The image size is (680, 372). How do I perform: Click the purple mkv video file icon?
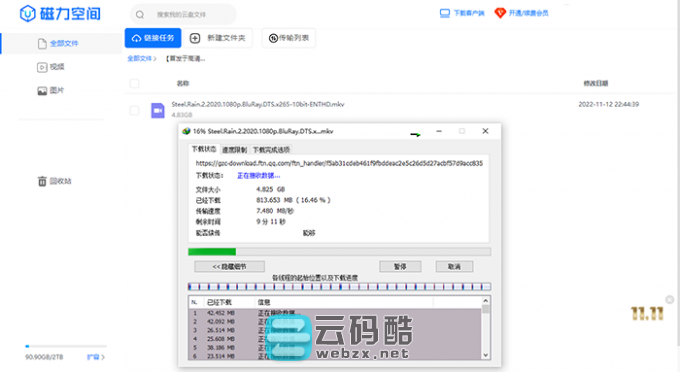[x=157, y=111]
